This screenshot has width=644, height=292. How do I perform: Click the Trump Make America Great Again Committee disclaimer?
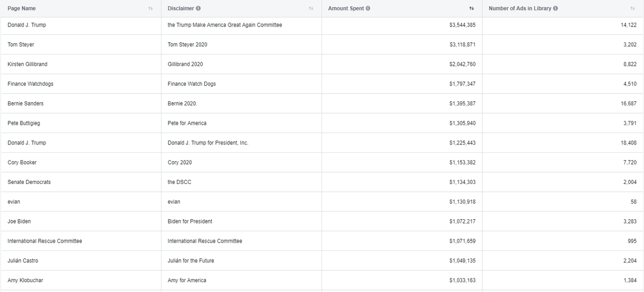[225, 25]
